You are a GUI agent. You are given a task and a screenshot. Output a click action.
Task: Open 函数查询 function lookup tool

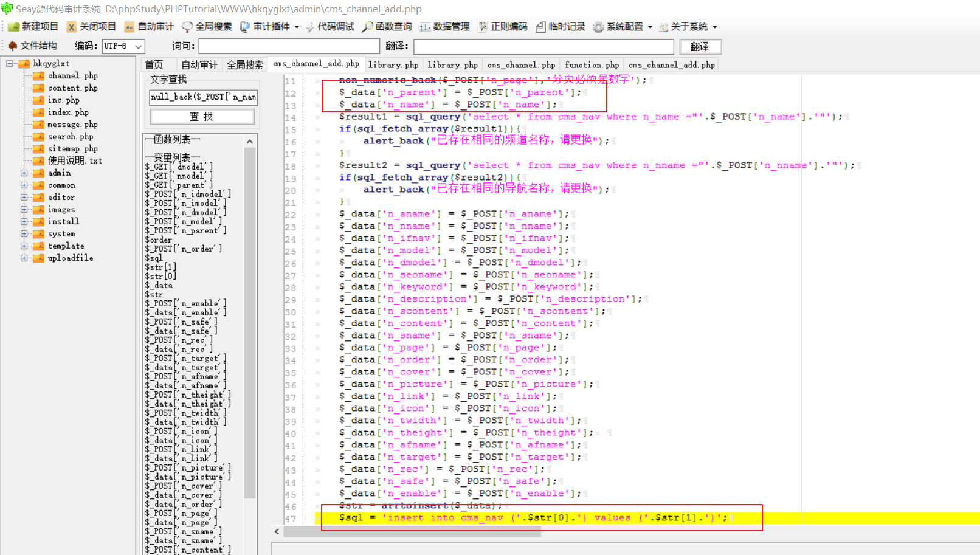(387, 27)
